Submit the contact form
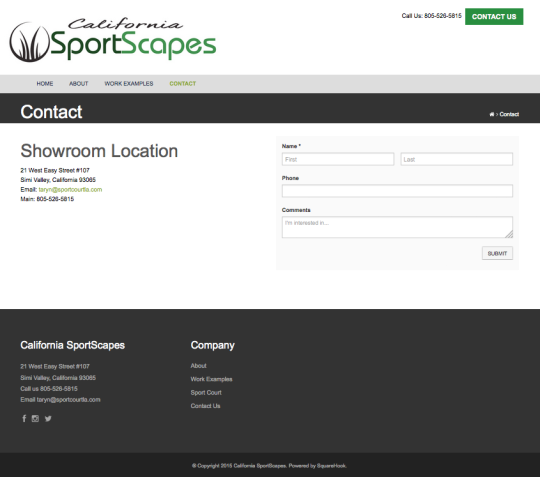The width and height of the screenshot is (540, 477). (497, 253)
